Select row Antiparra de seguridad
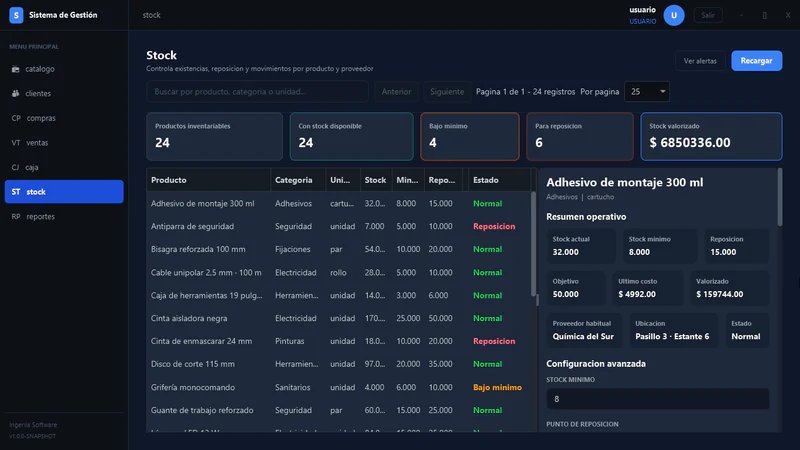The width and height of the screenshot is (800, 450). point(339,227)
